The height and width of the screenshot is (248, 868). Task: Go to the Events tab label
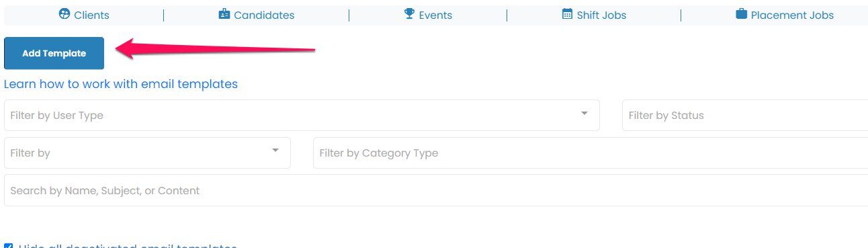pyautogui.click(x=435, y=15)
